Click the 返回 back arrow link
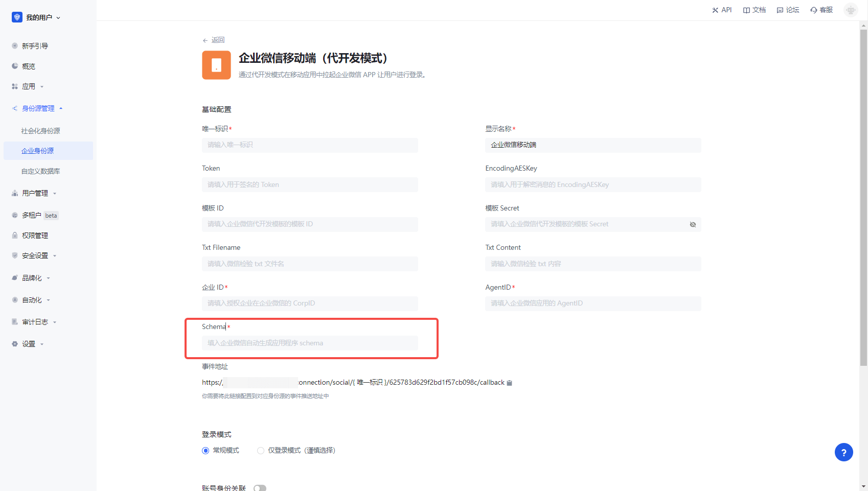The height and width of the screenshot is (491, 868). click(214, 40)
